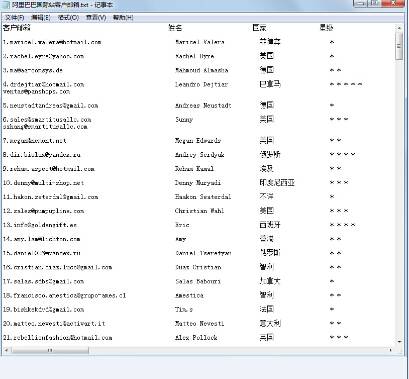Click the name Sunny
This screenshot has height=379, width=409.
[184, 120]
